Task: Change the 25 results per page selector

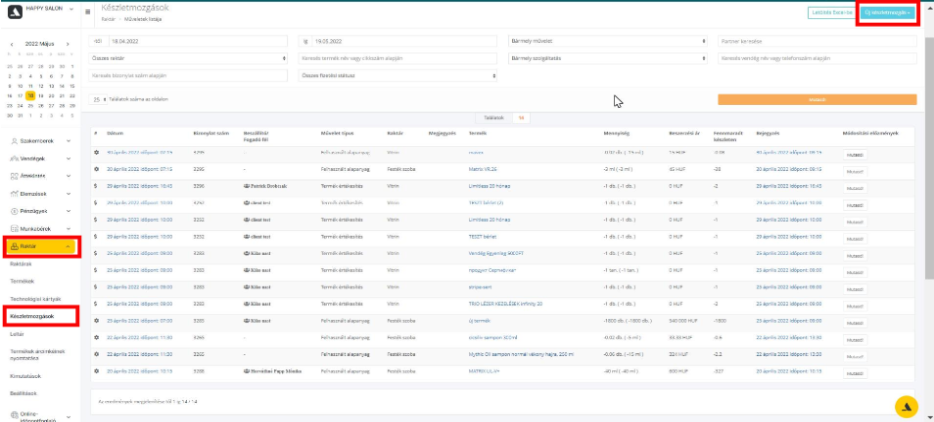Action: click(99, 99)
